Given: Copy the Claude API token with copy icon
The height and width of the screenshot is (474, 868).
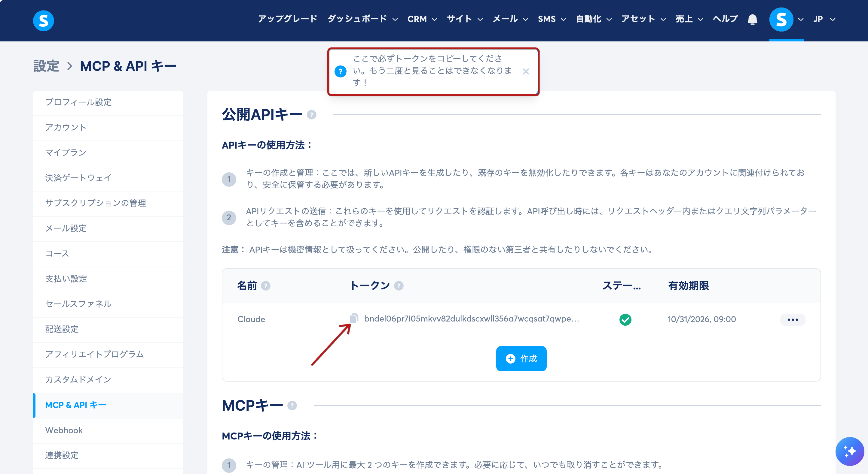Looking at the screenshot, I should pos(354,318).
